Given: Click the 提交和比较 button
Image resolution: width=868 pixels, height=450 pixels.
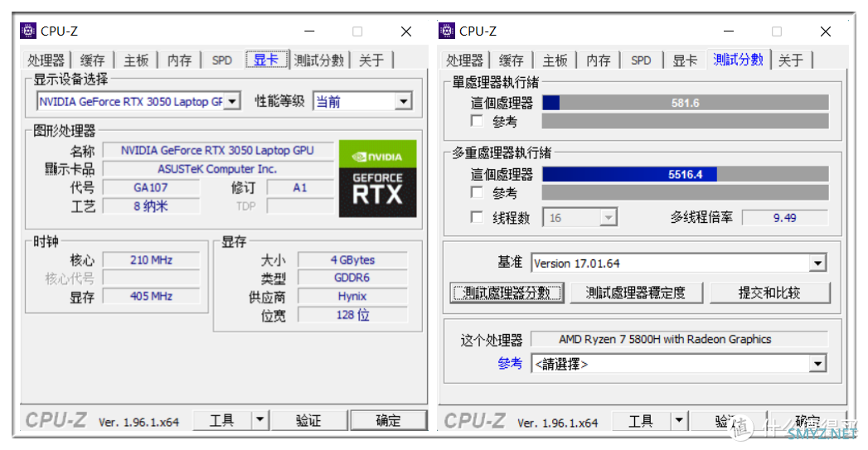Looking at the screenshot, I should coord(769,293).
